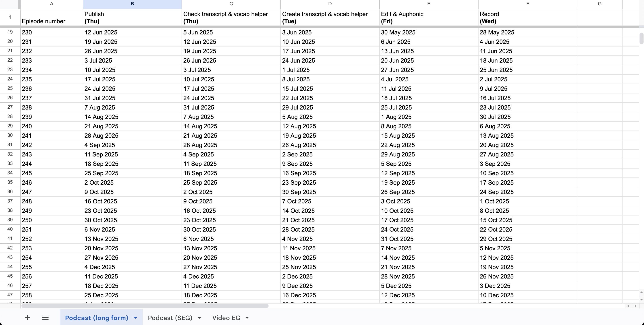Screen dimensions: 644x325
Task: Click the vertical scrollbar thumb
Action: tap(641, 38)
